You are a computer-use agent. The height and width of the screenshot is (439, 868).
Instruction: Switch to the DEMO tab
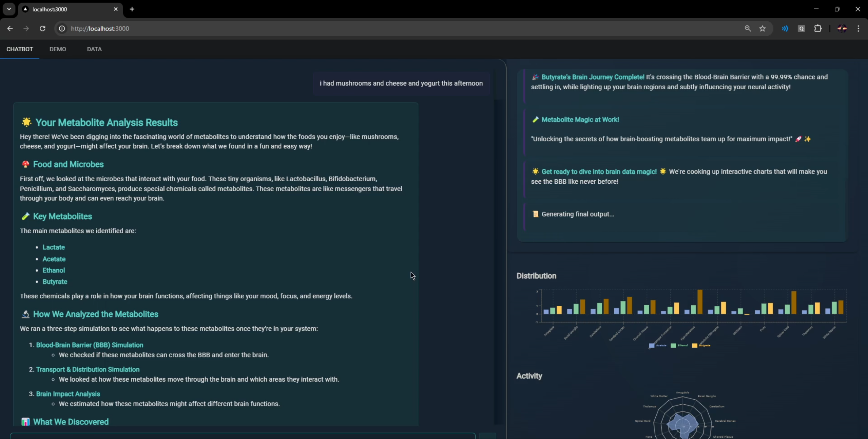click(x=58, y=49)
